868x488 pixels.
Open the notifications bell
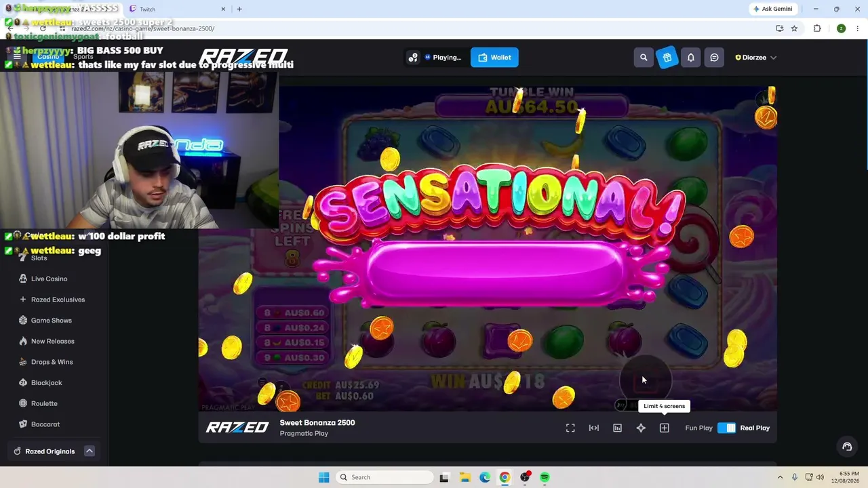[691, 58]
